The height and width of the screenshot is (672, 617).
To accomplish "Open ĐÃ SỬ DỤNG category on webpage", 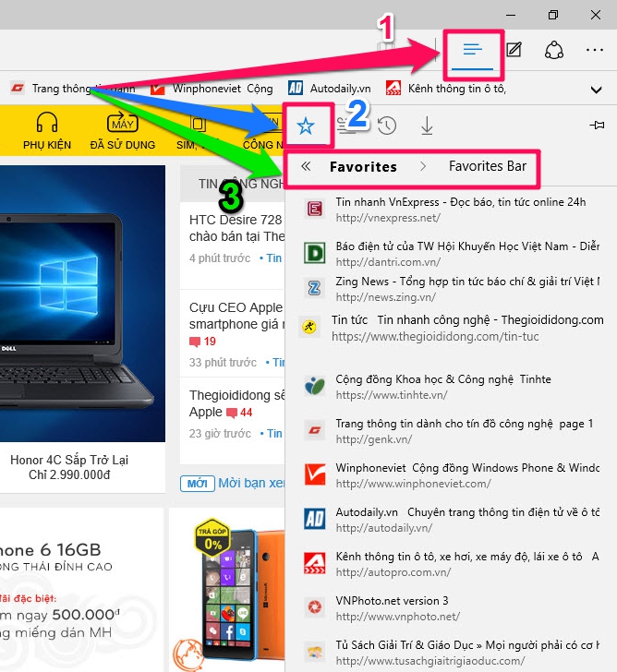I will (x=123, y=145).
